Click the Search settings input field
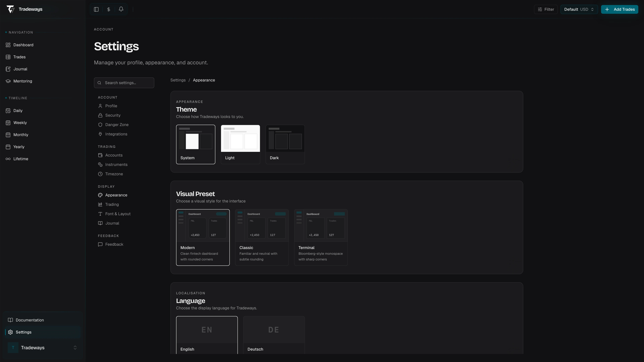 click(x=124, y=83)
